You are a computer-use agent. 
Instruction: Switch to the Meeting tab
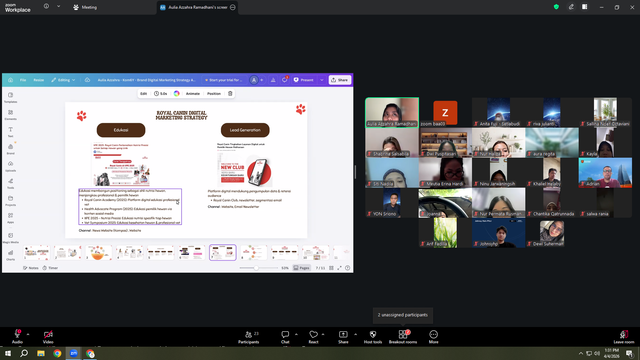tap(85, 7)
